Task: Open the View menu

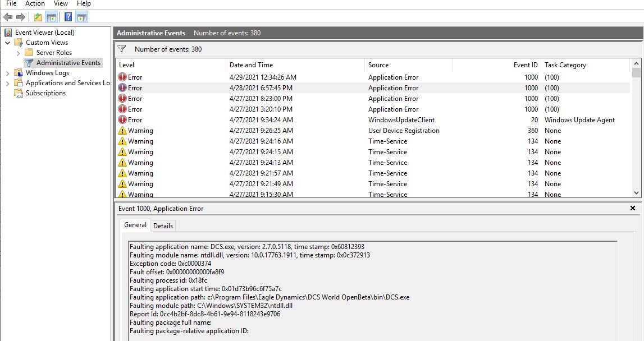Action: 61,4
